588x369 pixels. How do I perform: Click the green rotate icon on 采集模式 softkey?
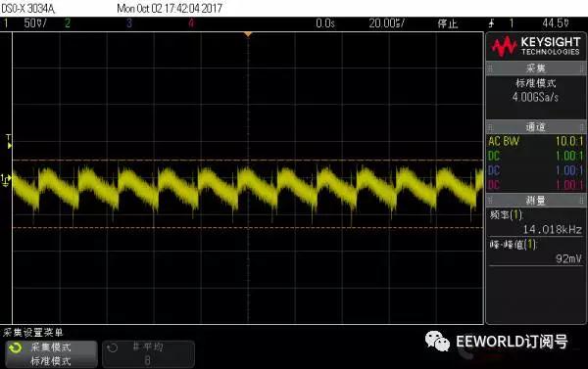point(16,348)
